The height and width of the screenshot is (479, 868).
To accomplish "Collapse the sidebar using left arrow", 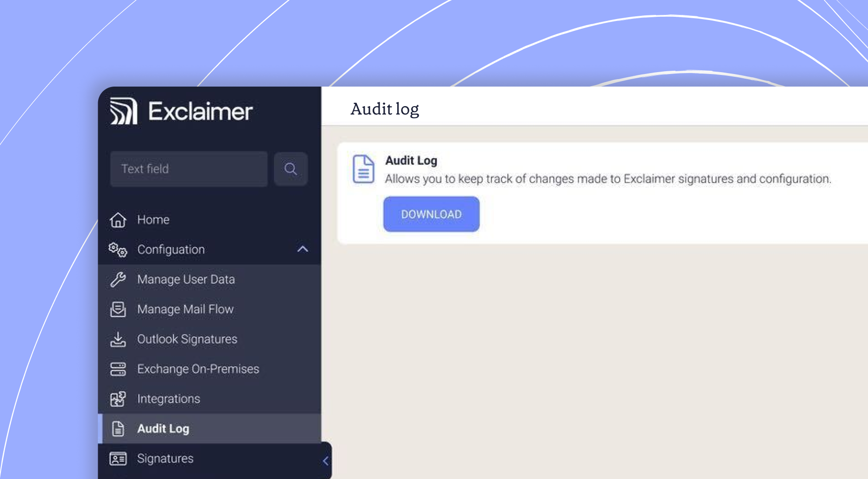I will 326,461.
